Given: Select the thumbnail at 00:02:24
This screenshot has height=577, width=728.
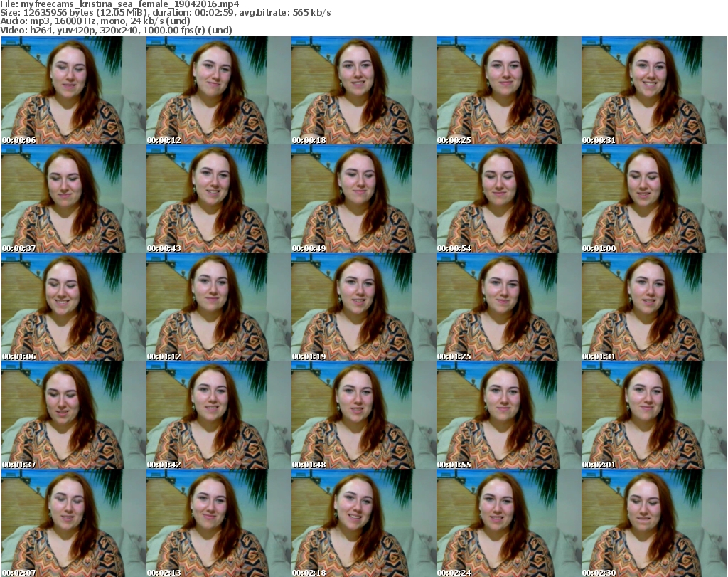Looking at the screenshot, I should coord(508,523).
